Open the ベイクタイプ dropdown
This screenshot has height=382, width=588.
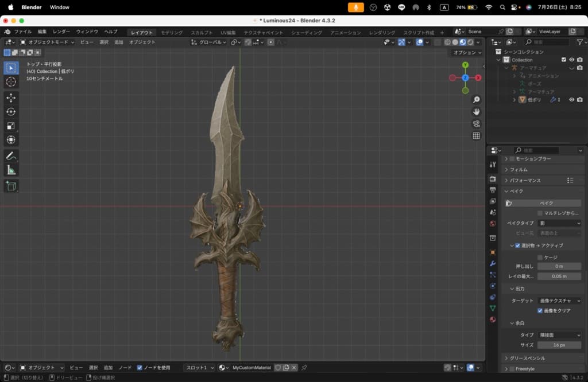pyautogui.click(x=559, y=223)
